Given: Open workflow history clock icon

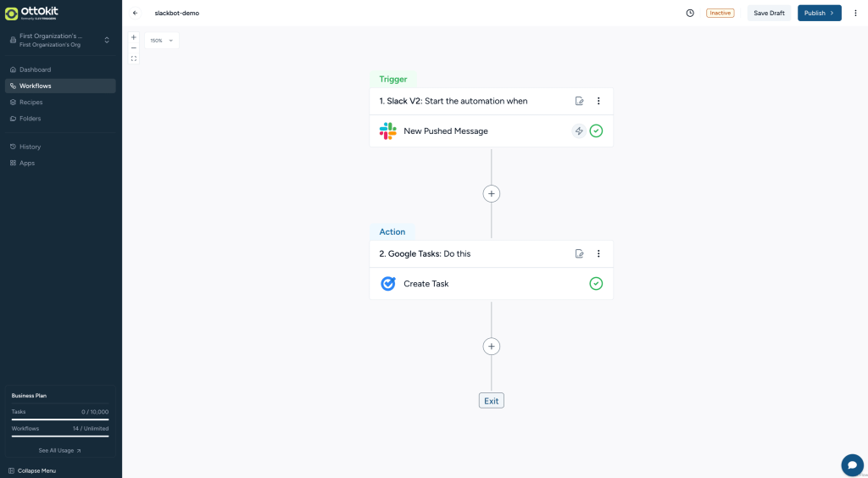Looking at the screenshot, I should [690, 14].
